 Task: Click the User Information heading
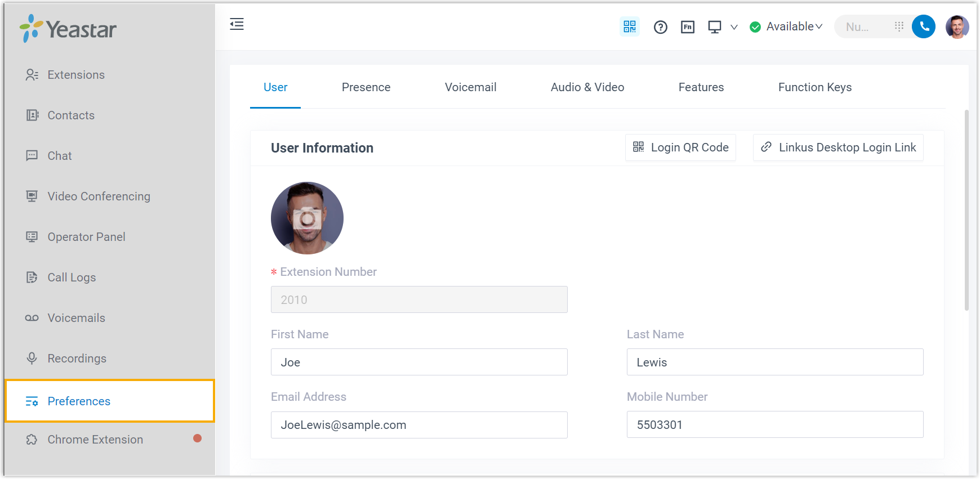(x=322, y=148)
